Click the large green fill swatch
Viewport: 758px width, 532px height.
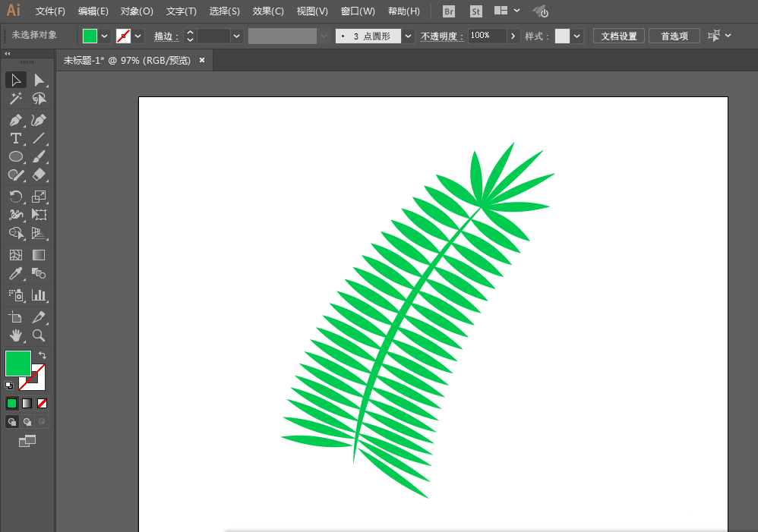point(17,364)
